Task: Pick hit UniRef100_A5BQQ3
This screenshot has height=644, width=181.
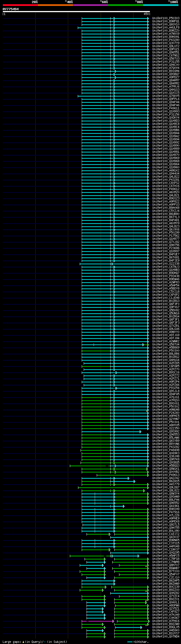Action: (166, 465)
